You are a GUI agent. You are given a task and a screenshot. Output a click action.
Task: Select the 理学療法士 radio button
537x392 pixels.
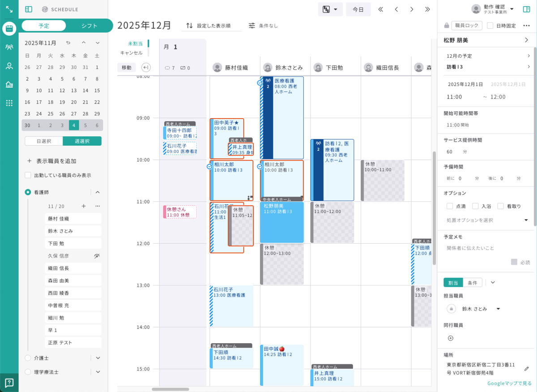pos(28,372)
